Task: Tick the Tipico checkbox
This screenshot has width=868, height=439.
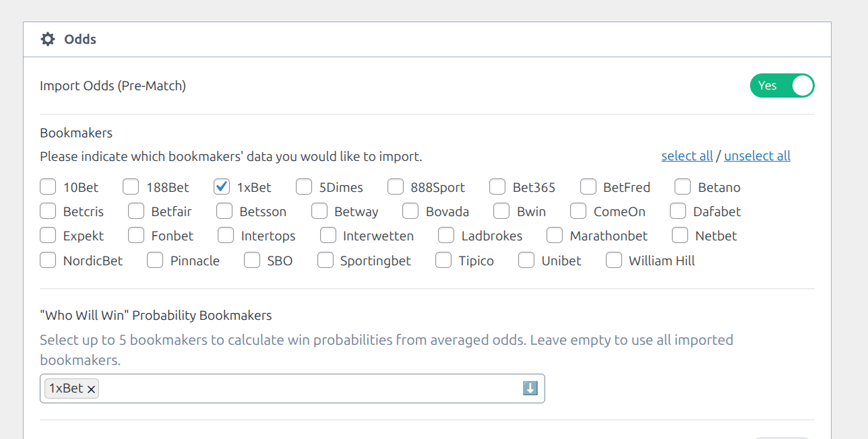Action: tap(443, 260)
